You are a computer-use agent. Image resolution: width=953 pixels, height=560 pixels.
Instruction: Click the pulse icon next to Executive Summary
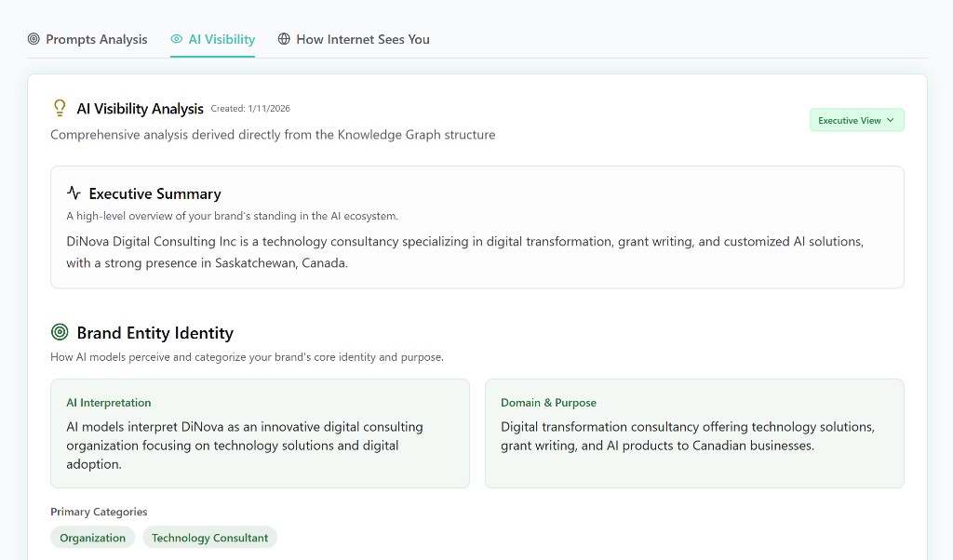coord(74,193)
